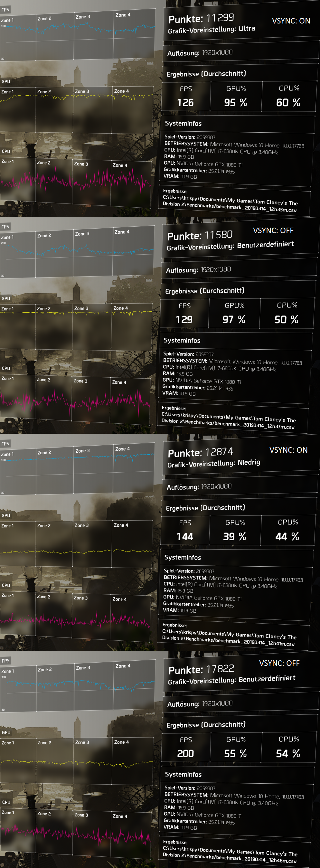The width and height of the screenshot is (320, 868).
Task: Click the GPU% value "97 %"
Action: [x=234, y=320]
